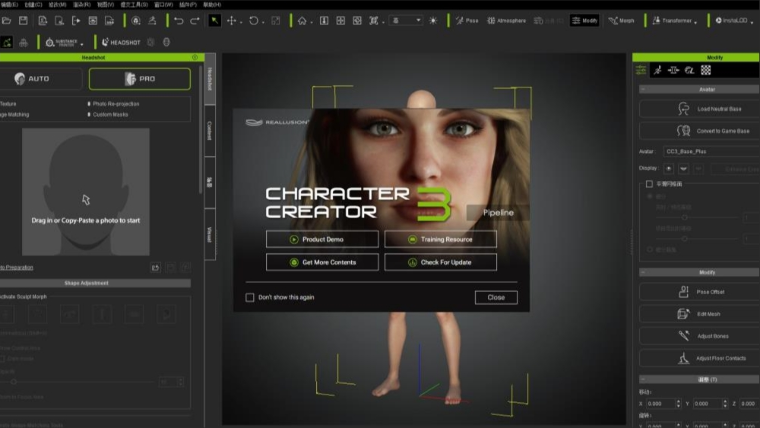Screen dimensions: 760x428
Task: Click the redo arrow icon
Action: (x=194, y=20)
